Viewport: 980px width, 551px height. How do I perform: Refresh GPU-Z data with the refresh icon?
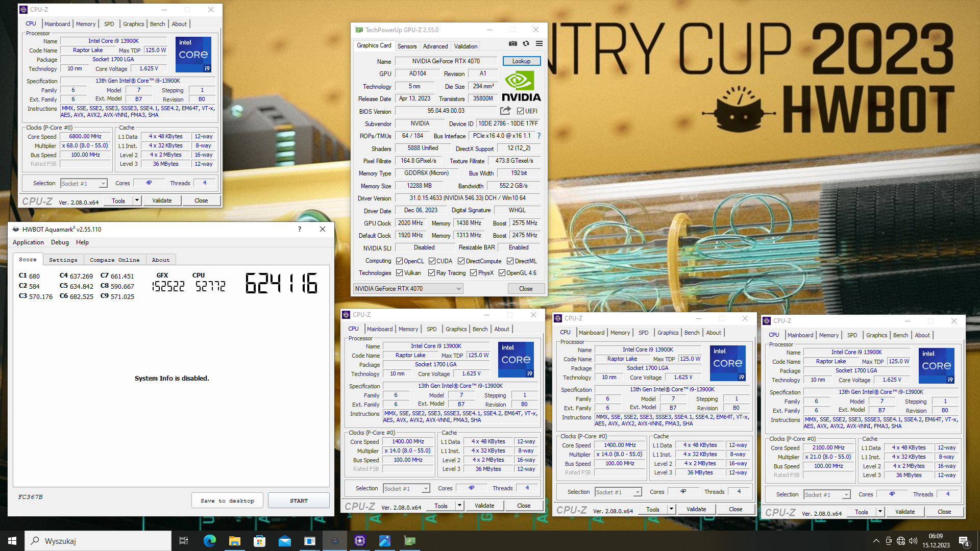click(526, 44)
